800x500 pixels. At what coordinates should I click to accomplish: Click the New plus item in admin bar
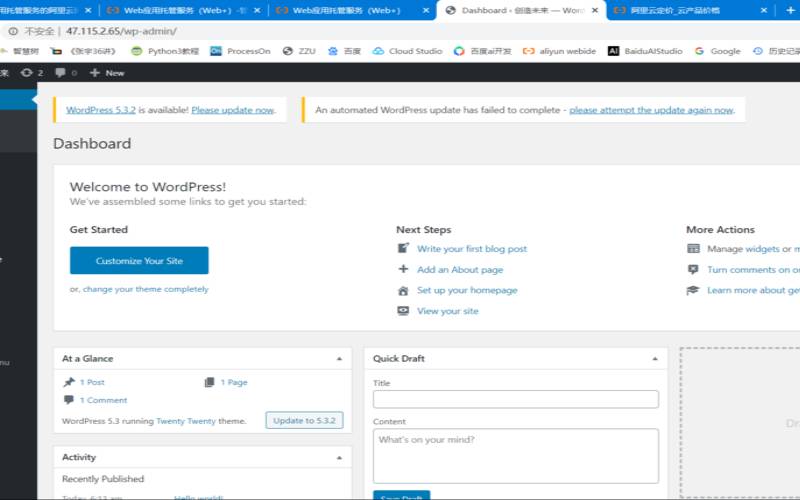coord(107,73)
